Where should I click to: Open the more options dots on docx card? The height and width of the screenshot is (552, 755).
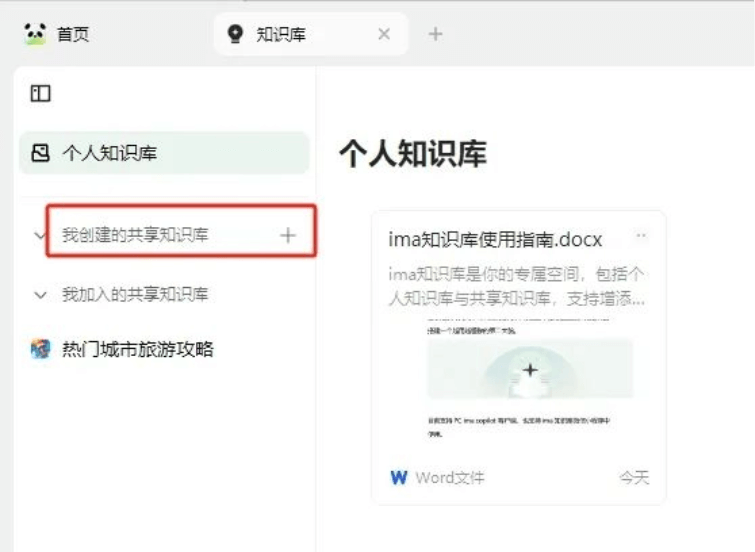pyautogui.click(x=641, y=236)
